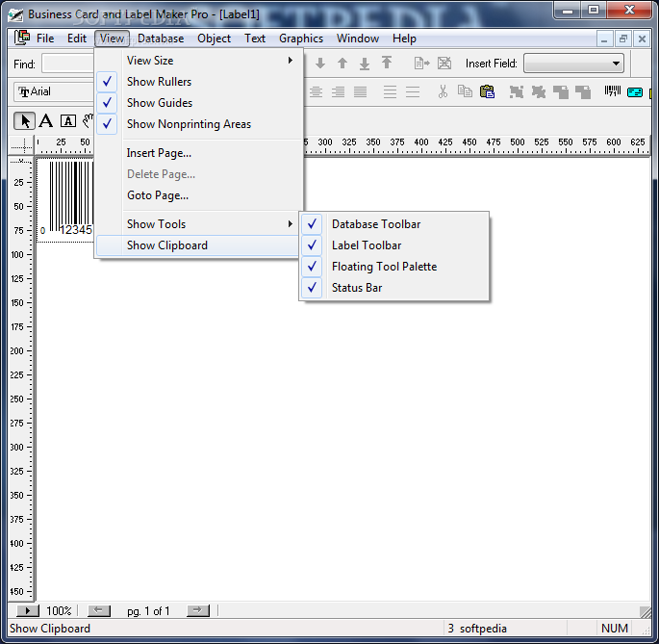This screenshot has width=659, height=644.
Task: Click the 100% zoom value
Action: pyautogui.click(x=59, y=610)
